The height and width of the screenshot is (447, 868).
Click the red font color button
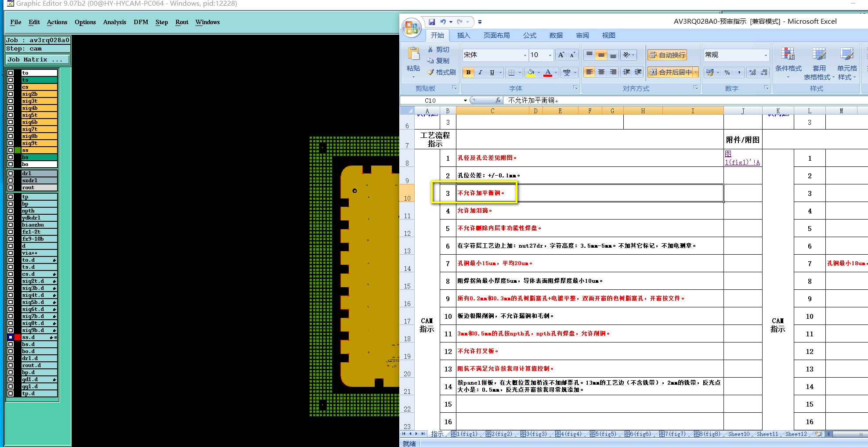(548, 72)
